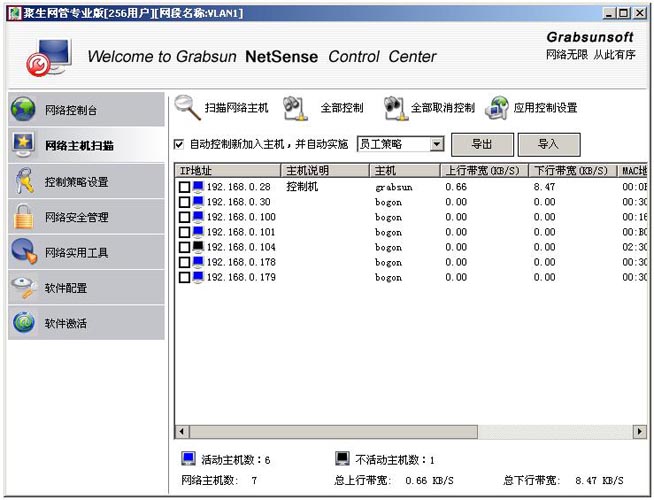Click the 8.47 downstream bandwidth cell
Viewport: 654px width, 500px height.
(544, 187)
